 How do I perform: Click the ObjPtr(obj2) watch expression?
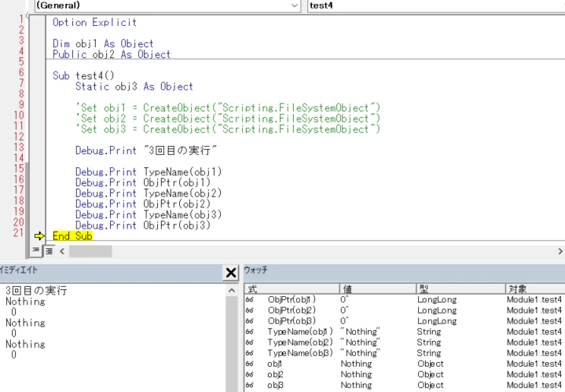pos(292,310)
